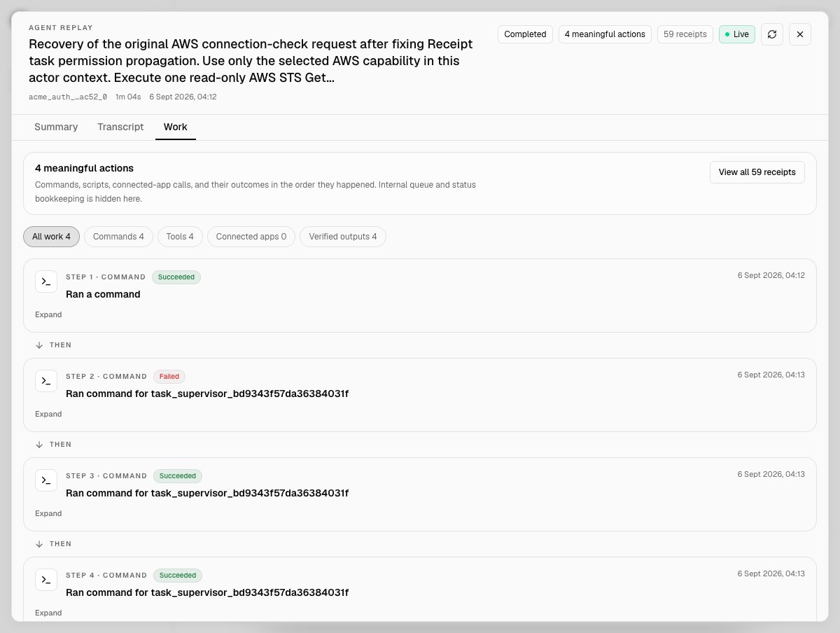Expand Step 1 command details
Image resolution: width=840 pixels, height=633 pixels.
pos(48,315)
